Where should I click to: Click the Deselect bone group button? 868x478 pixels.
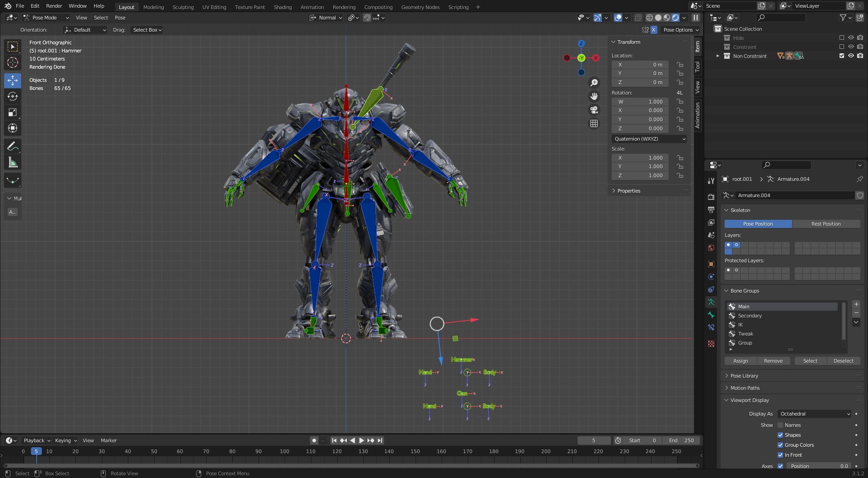point(844,361)
